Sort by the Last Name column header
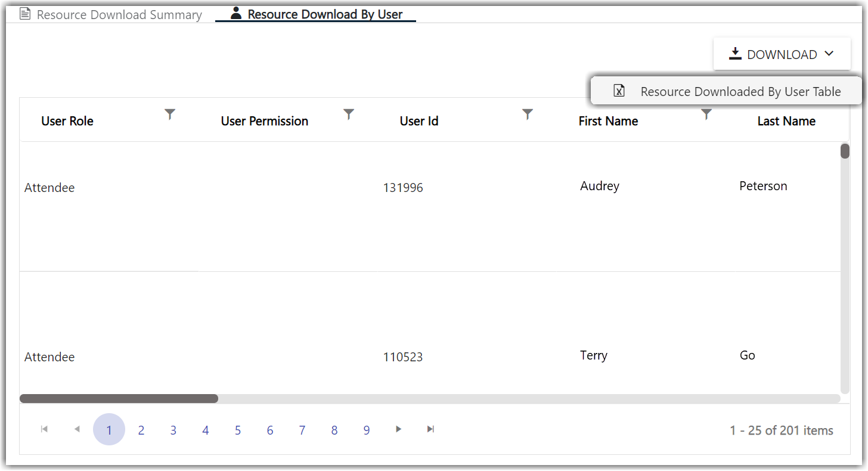 [786, 121]
